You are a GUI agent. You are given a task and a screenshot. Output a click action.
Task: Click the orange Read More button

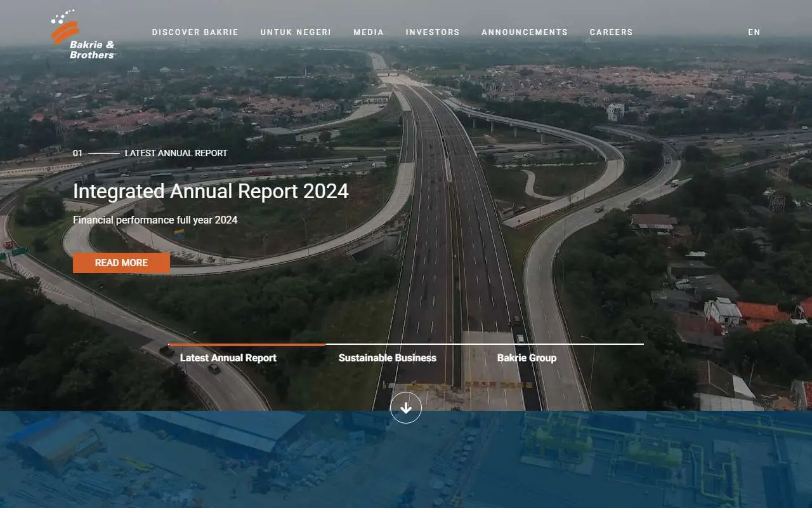click(x=121, y=263)
